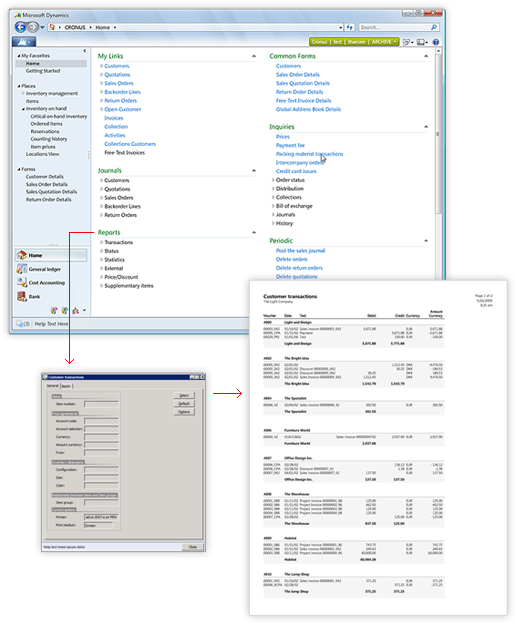The image size is (515, 625).
Task: Go back with the blue arrow button
Action: coord(20,27)
